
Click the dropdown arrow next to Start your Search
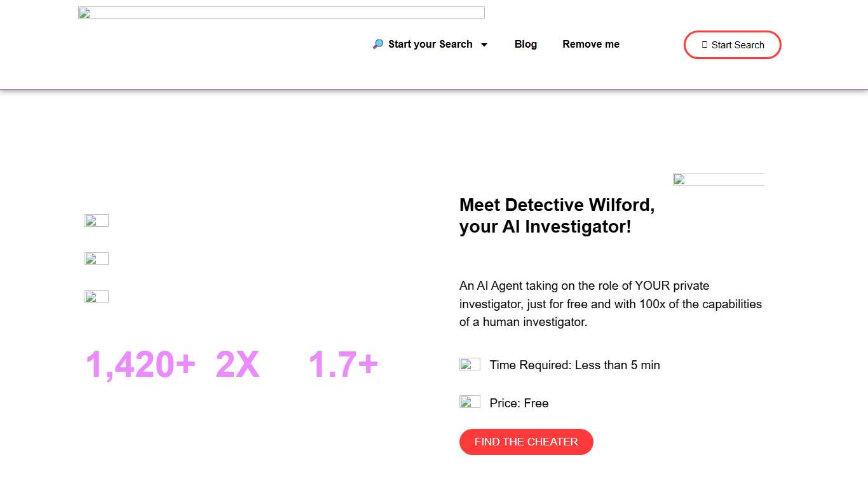pyautogui.click(x=485, y=44)
